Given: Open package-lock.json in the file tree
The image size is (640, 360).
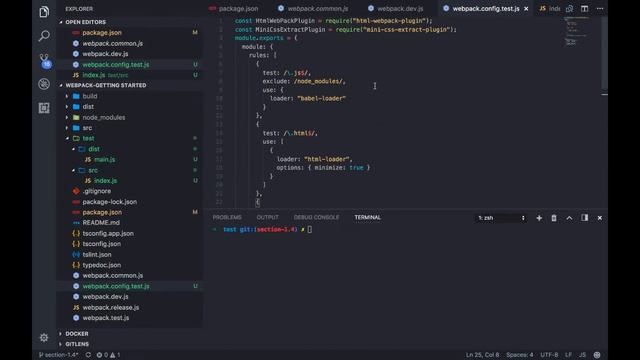Looking at the screenshot, I should (109, 202).
